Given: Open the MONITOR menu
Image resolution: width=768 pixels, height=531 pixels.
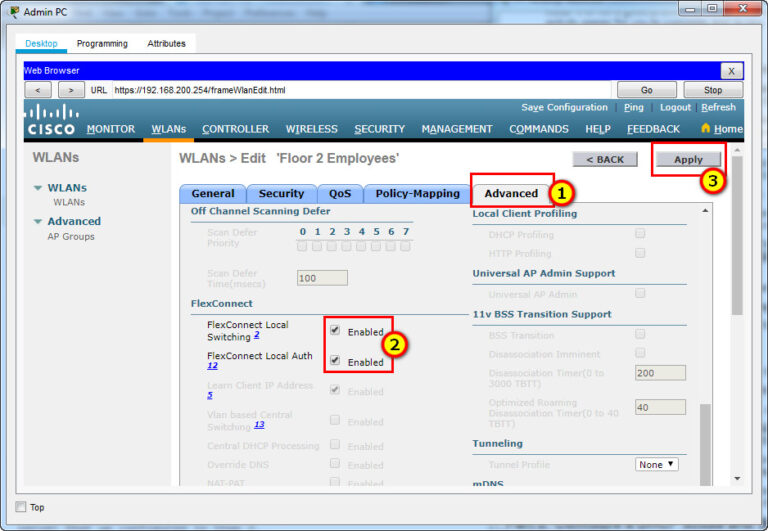Looking at the screenshot, I should 111,129.
